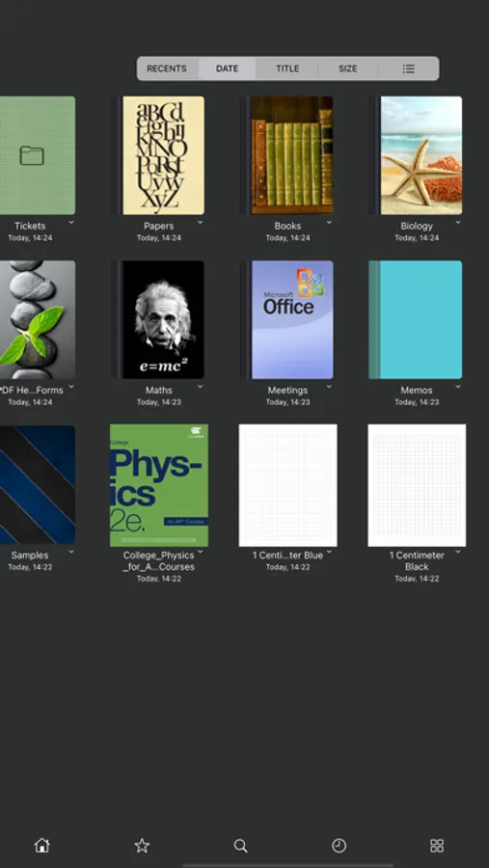Screen dimensions: 489x868
Task: Expand options chevron for Maths
Action: 201,387
